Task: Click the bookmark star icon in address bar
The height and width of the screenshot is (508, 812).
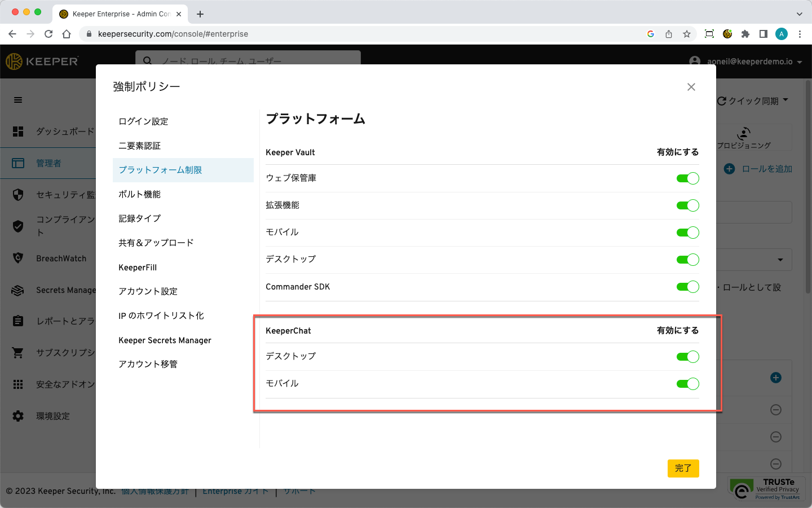Action: [x=687, y=34]
